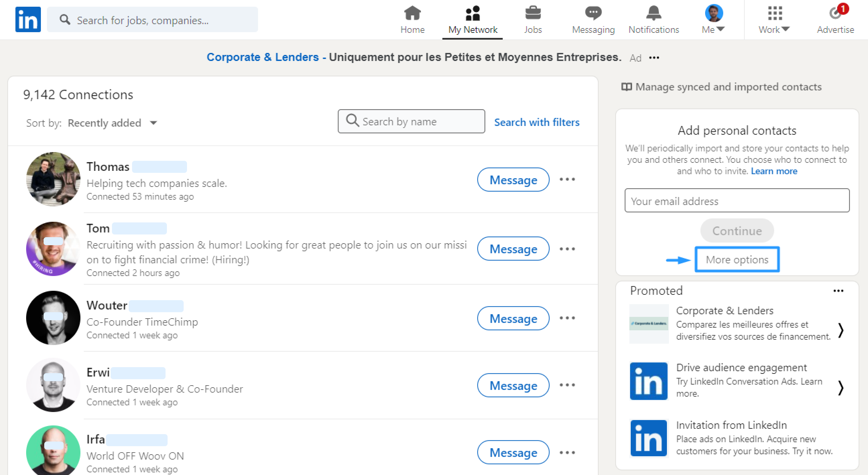Click the Advertise icon with red badge

pos(835,14)
